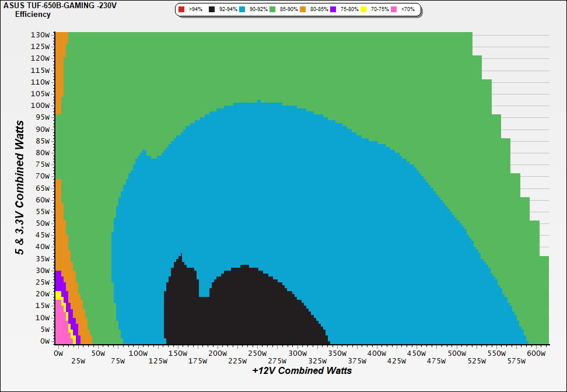567x392 pixels.
Task: Pick the yellow 70-75% legend swatch
Action: pos(363,10)
